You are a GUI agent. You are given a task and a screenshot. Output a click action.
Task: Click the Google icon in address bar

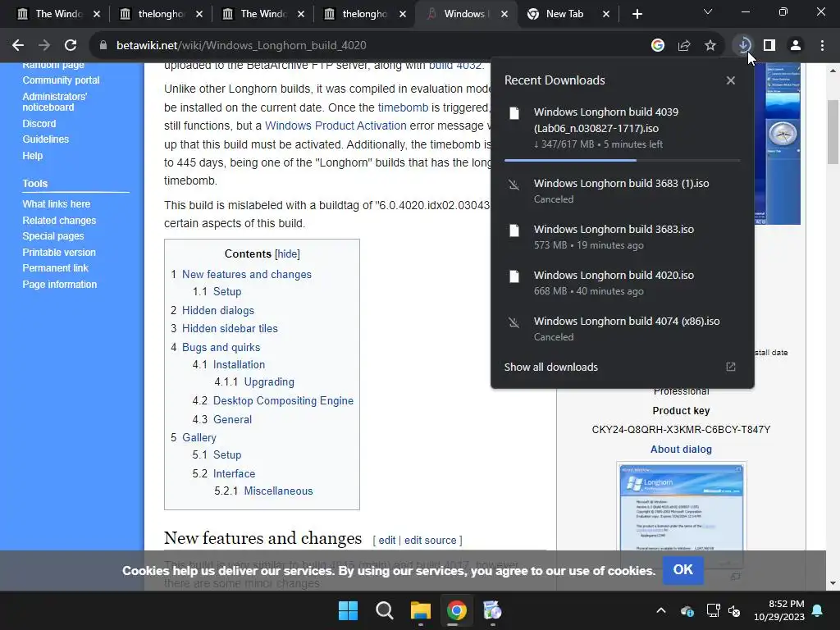tap(658, 46)
